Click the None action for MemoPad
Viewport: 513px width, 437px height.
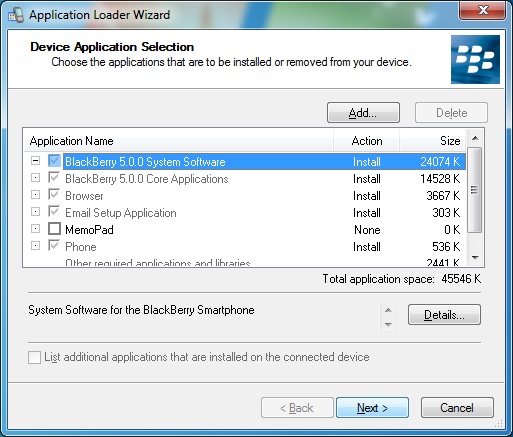[x=367, y=230]
